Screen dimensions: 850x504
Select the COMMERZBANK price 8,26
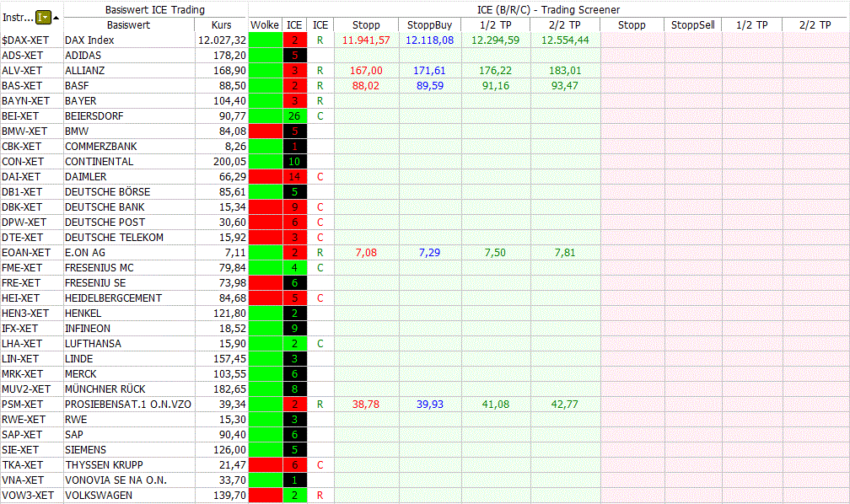click(235, 147)
